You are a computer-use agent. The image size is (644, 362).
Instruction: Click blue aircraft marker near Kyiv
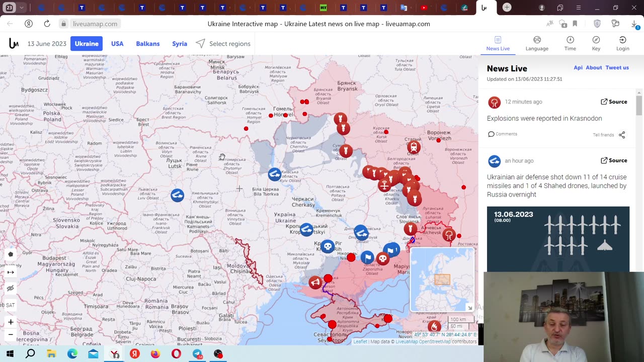[x=275, y=174]
